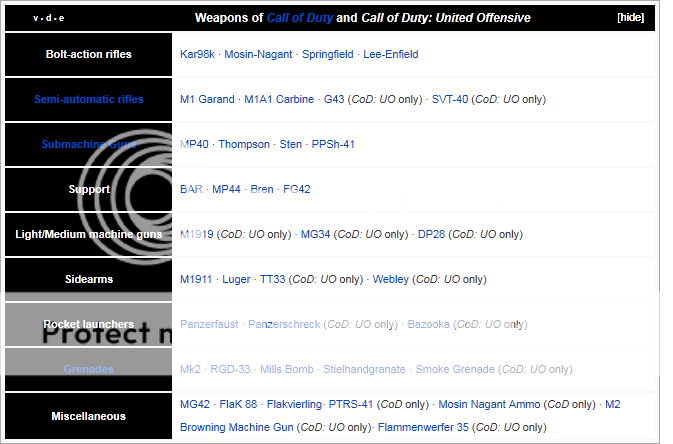Open the Flakvierling link
Viewport: 673px width, 444px height.
pyautogui.click(x=294, y=404)
